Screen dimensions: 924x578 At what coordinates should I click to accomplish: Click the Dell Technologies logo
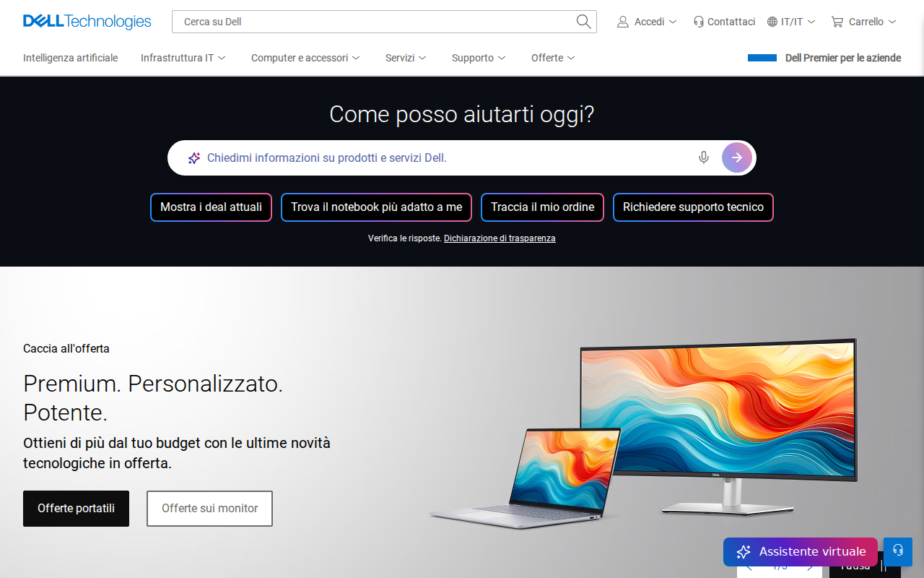point(87,22)
